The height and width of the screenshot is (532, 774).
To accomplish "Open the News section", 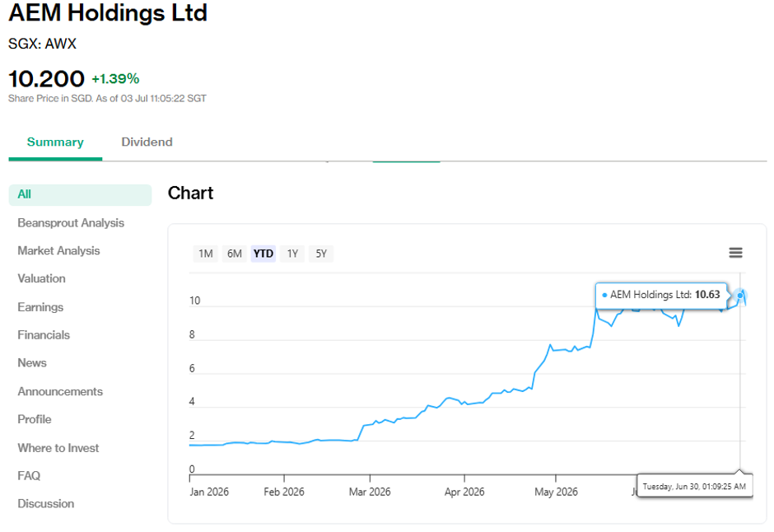I will (x=32, y=362).
